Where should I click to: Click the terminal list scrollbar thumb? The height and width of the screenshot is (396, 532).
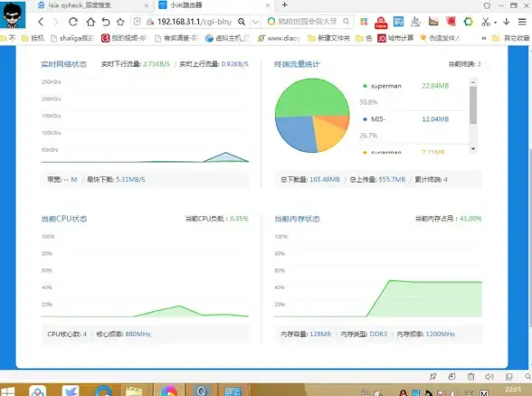pos(473,106)
